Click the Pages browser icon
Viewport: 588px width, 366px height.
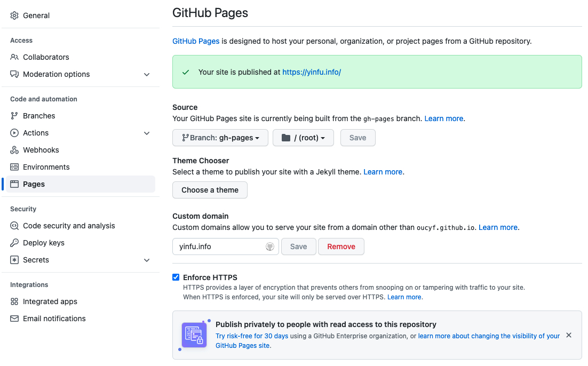click(x=14, y=184)
